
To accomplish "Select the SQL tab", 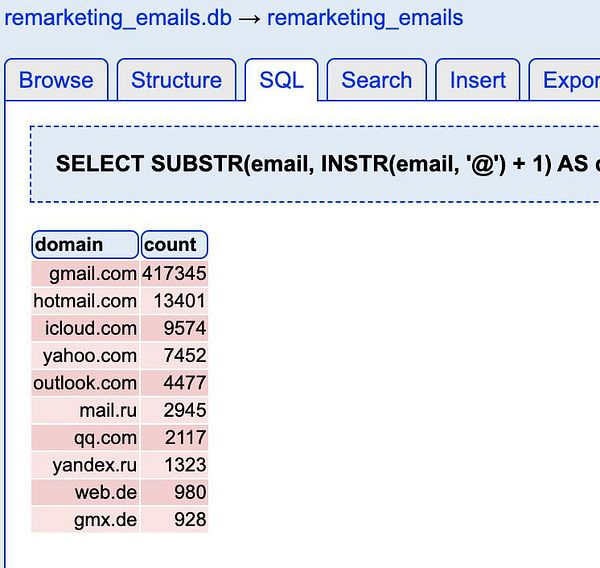I will click(281, 80).
